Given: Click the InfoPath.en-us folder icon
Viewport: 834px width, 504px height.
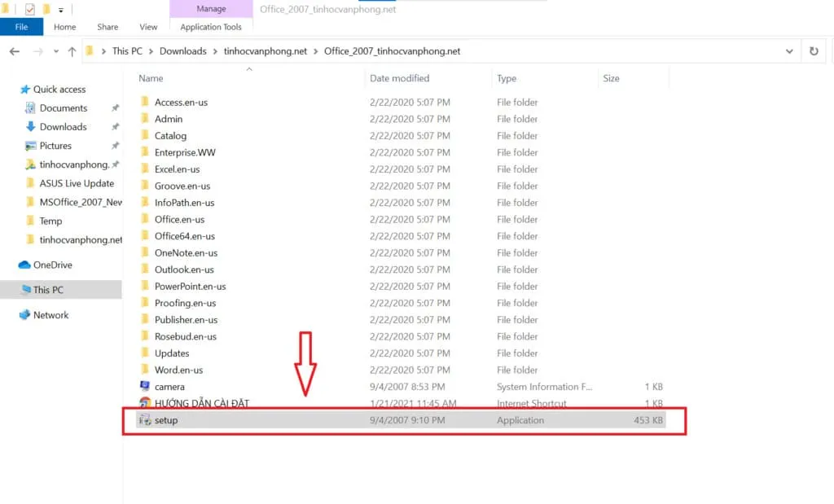Looking at the screenshot, I should coord(145,202).
